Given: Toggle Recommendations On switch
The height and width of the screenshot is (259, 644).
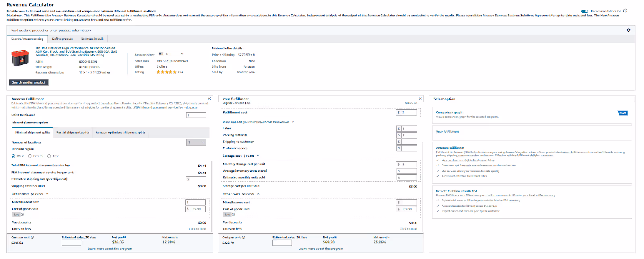Looking at the screenshot, I should point(585,11).
